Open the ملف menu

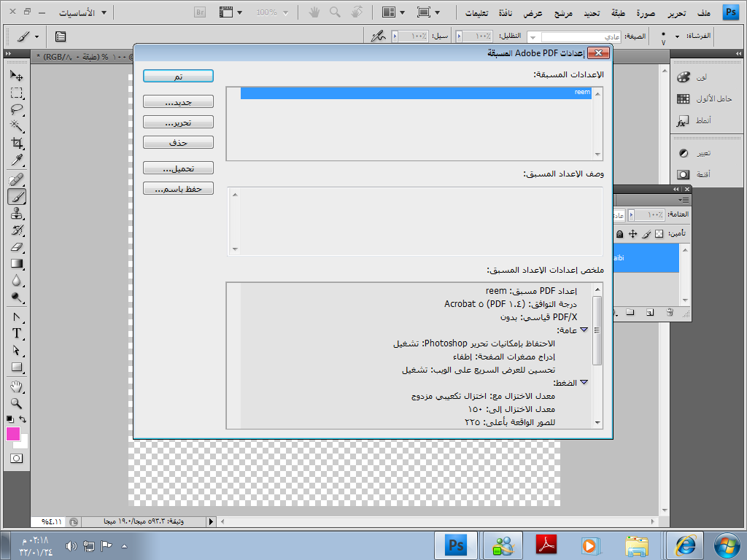[x=703, y=12]
